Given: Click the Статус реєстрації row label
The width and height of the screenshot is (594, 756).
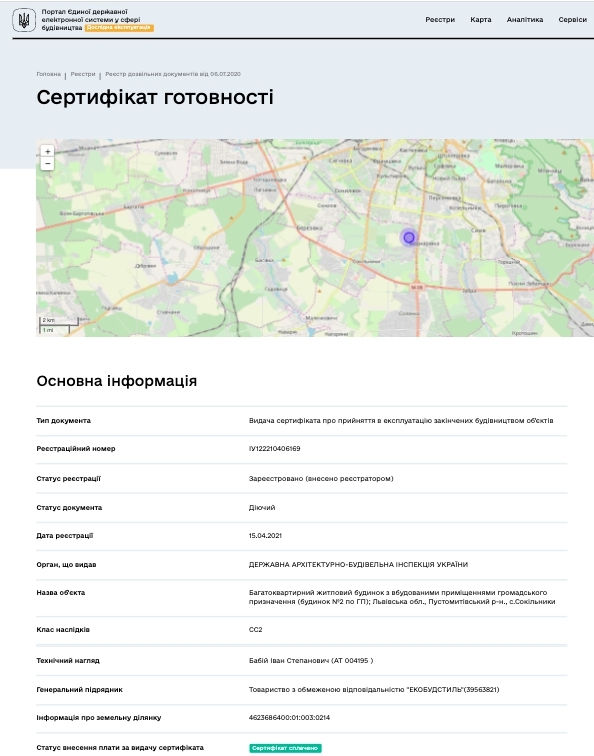Looking at the screenshot, I should (68, 479).
